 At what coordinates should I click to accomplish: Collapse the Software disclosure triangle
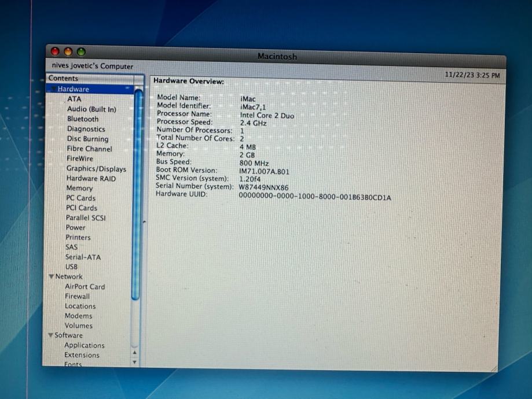[50, 335]
